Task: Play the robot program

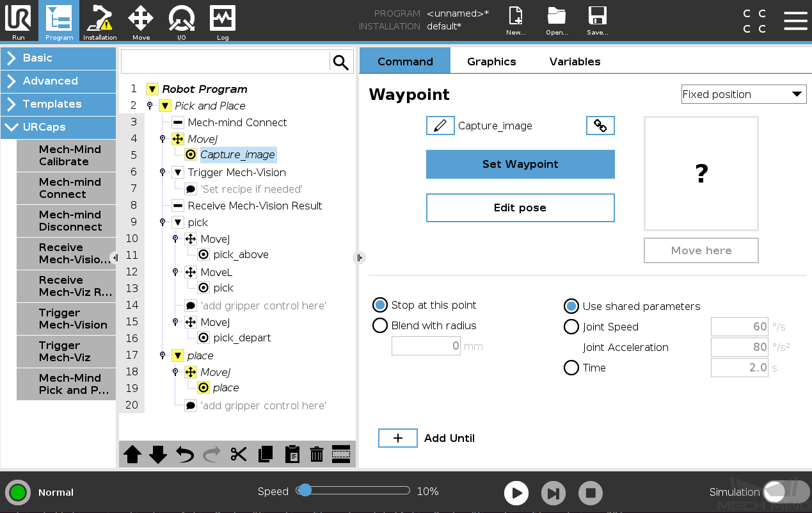Action: 516,493
